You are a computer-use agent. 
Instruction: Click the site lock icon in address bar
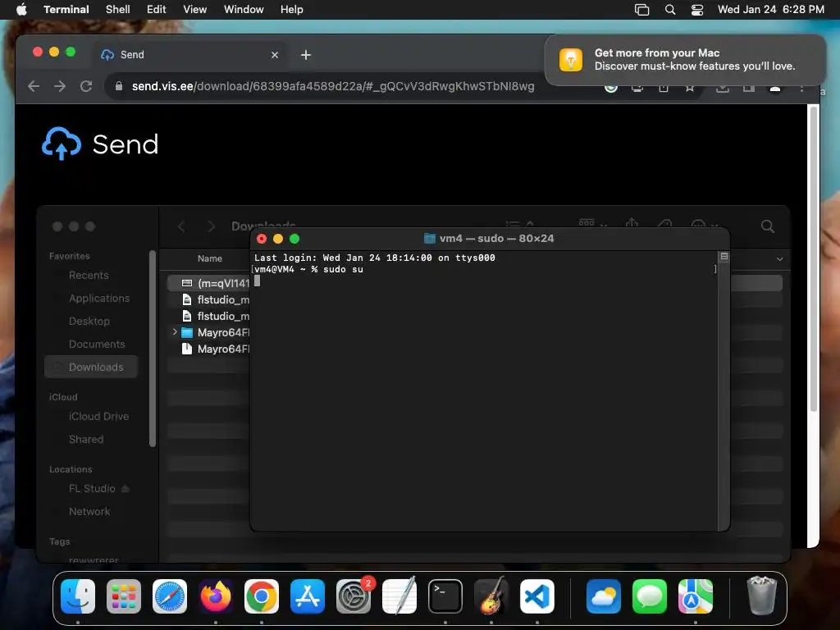118,86
